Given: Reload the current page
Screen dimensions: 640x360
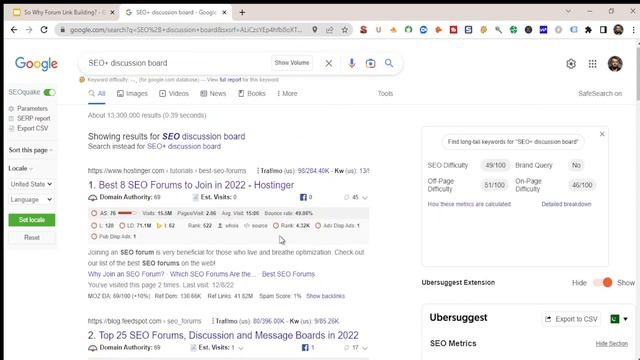Looking at the screenshot, I should pyautogui.click(x=44, y=30).
